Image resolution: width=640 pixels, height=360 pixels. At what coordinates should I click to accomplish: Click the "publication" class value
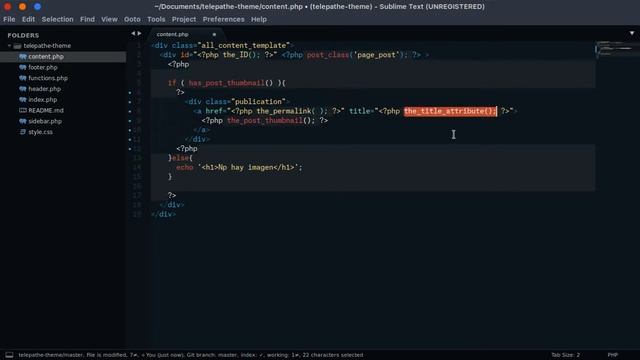(258, 102)
